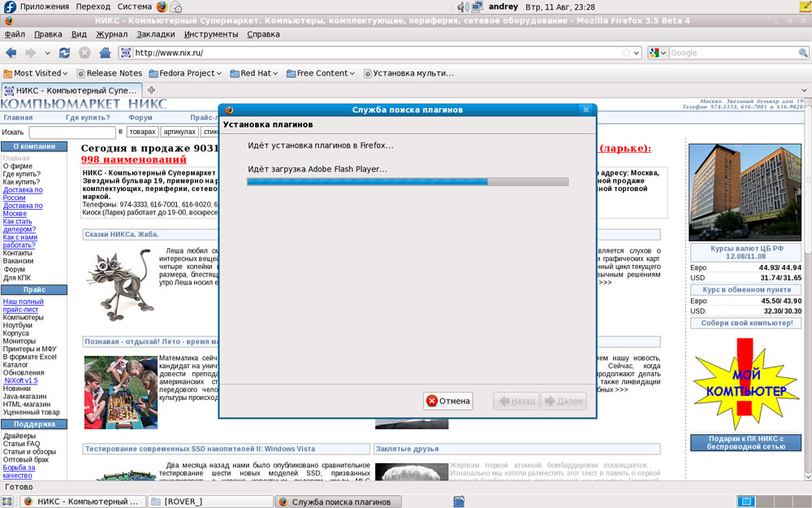Open the Приложения panel menu

45,7
